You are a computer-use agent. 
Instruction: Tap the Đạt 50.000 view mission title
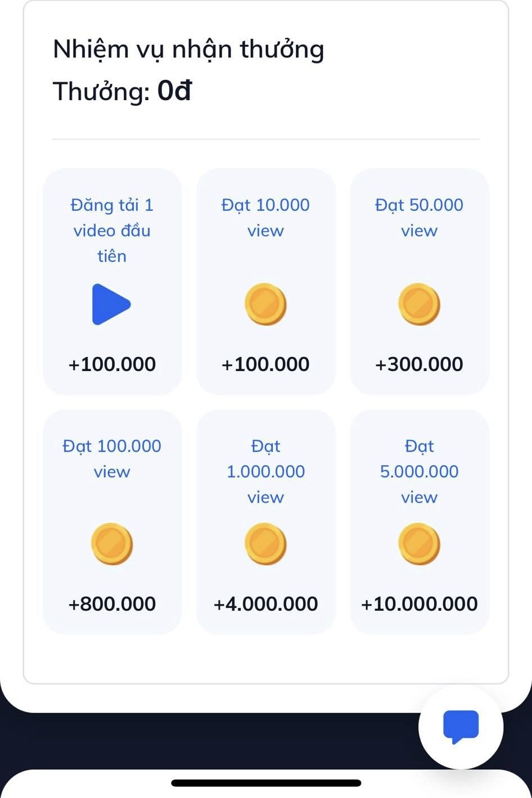point(419,218)
